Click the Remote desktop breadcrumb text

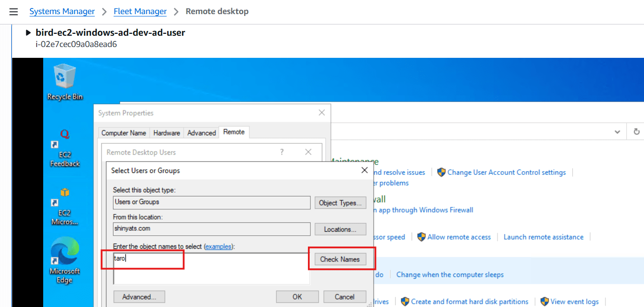pyautogui.click(x=217, y=11)
